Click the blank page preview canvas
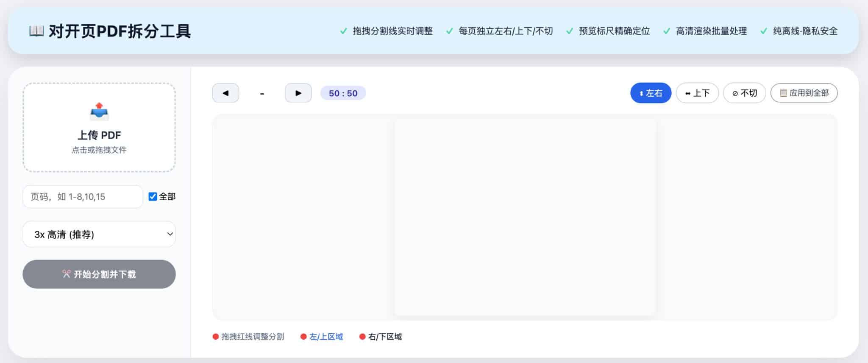This screenshot has width=868, height=363. tap(525, 217)
